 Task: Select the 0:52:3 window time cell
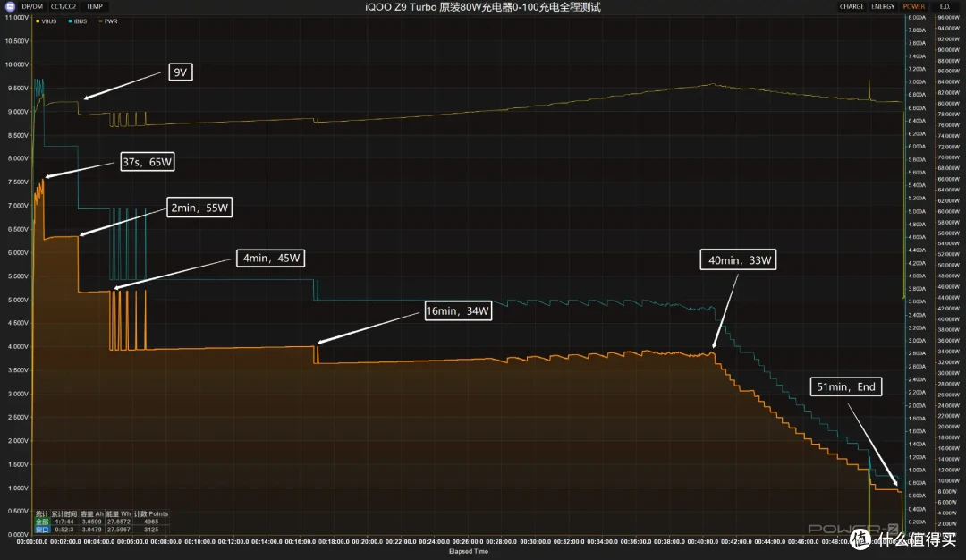tap(64, 530)
